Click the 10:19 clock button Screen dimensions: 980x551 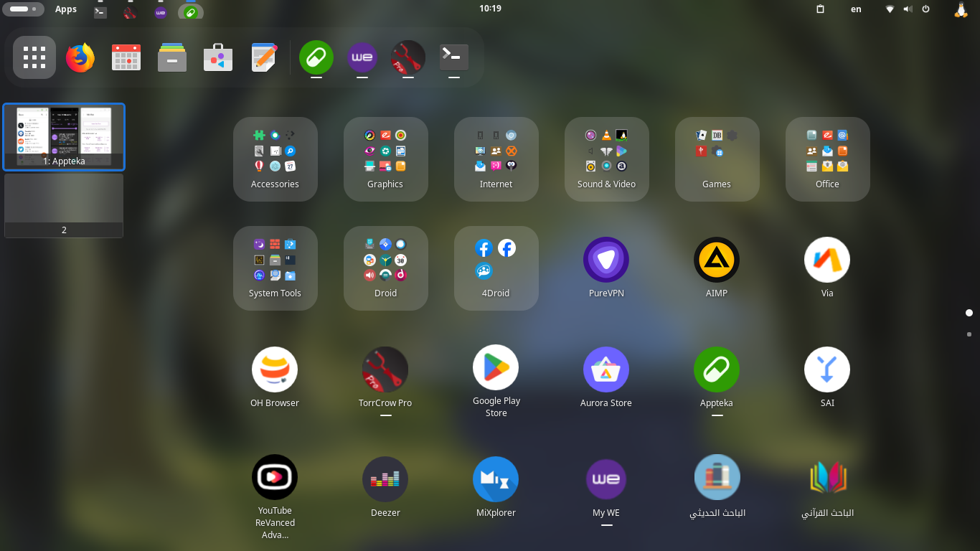point(490,9)
